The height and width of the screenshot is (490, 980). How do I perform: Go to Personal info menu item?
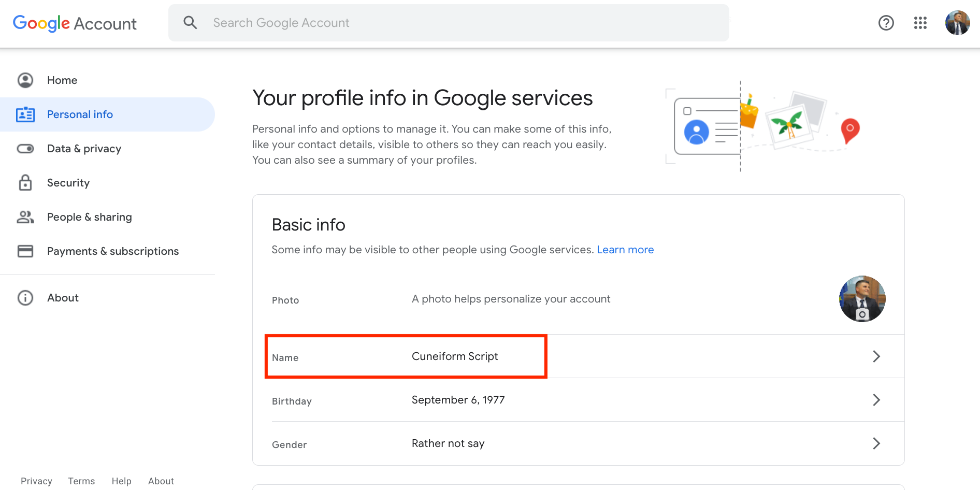(80, 114)
